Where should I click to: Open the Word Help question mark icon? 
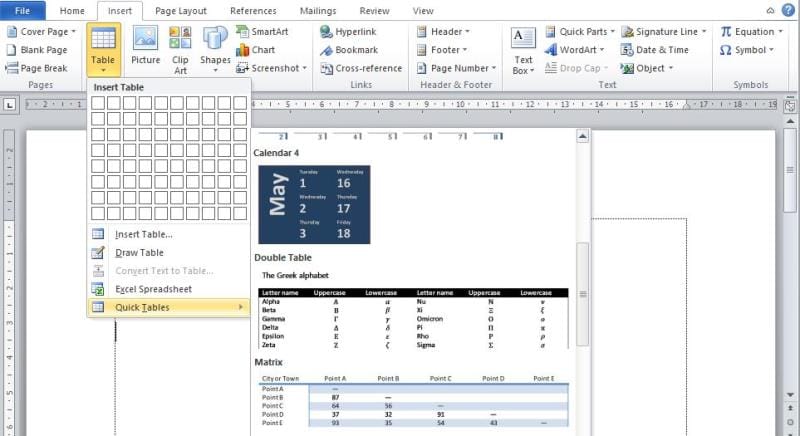[788, 10]
